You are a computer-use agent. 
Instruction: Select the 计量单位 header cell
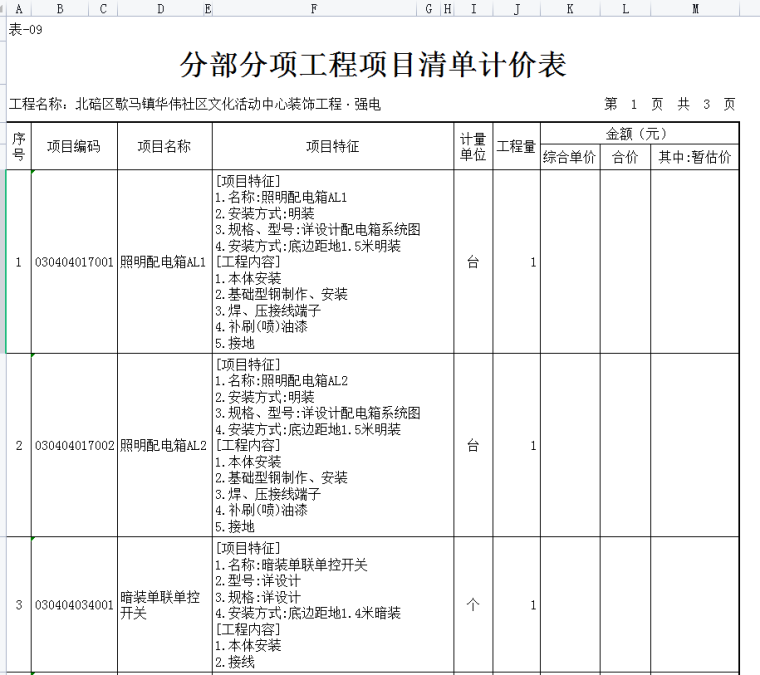(473, 146)
